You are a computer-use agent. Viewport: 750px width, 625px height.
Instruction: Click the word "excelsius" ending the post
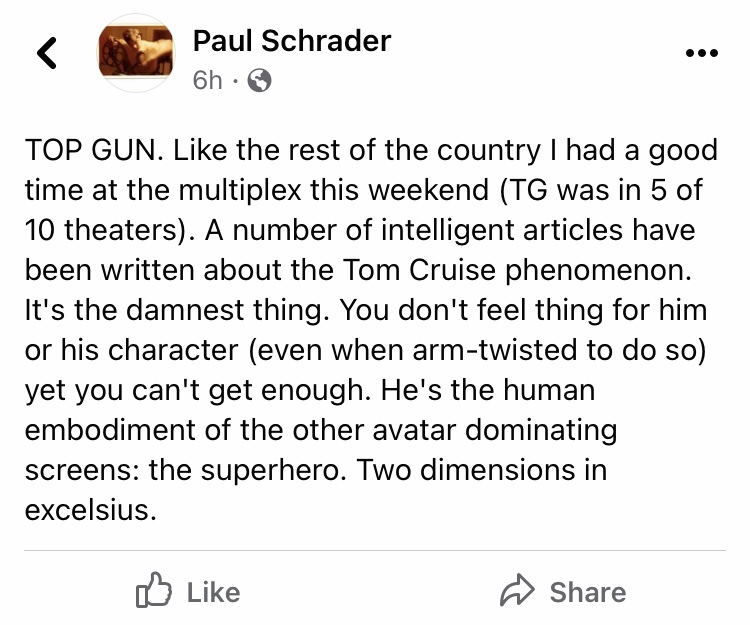tap(88, 510)
